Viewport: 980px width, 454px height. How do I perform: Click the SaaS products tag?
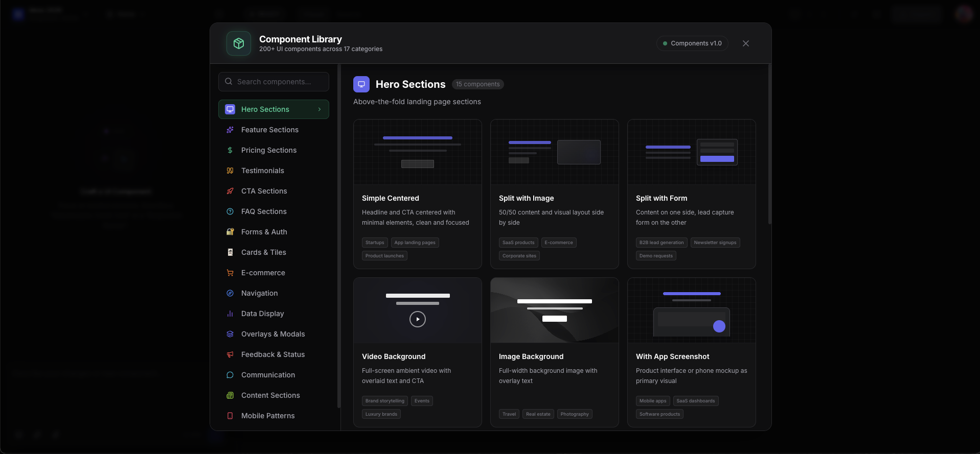tap(518, 243)
